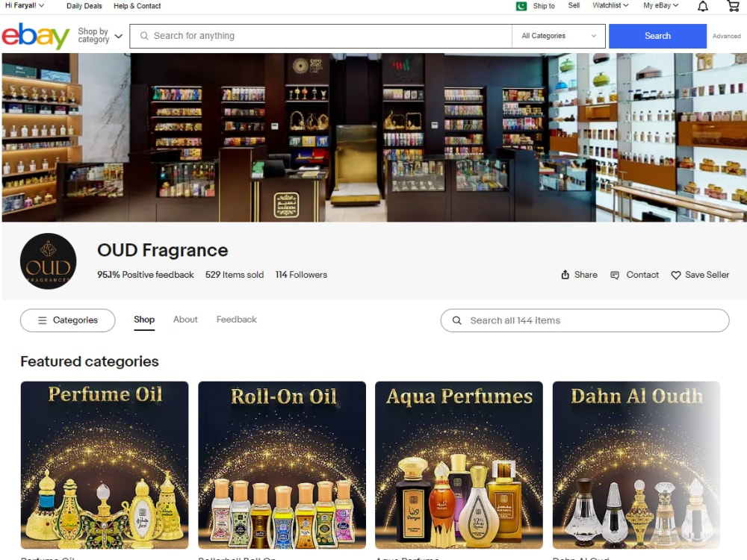Open the All Categories combo box

point(558,36)
